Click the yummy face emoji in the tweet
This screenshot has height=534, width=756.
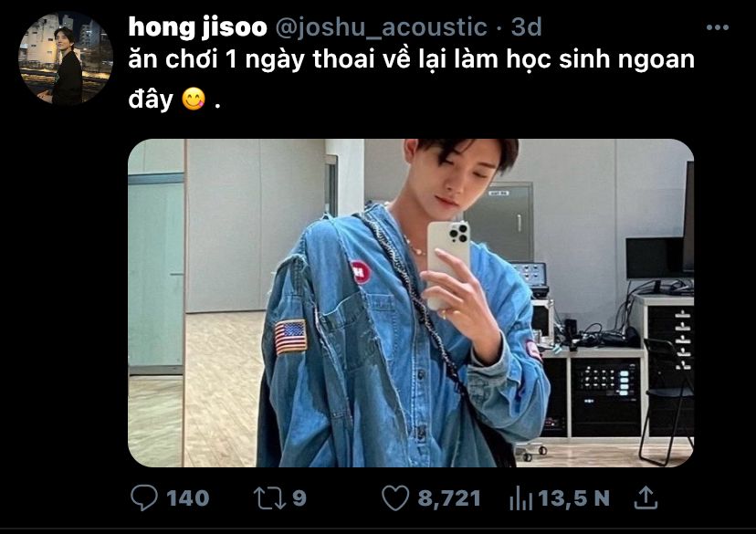[x=194, y=99]
